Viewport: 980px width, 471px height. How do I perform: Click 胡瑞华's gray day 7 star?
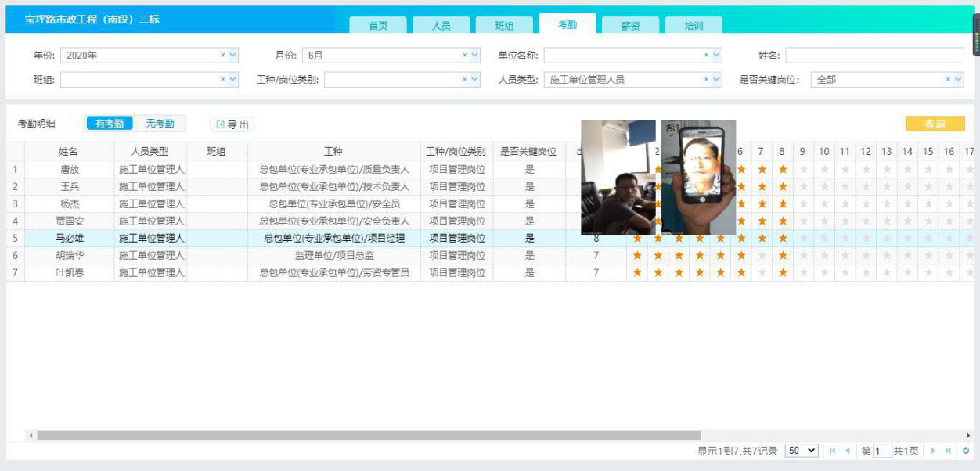(x=762, y=255)
